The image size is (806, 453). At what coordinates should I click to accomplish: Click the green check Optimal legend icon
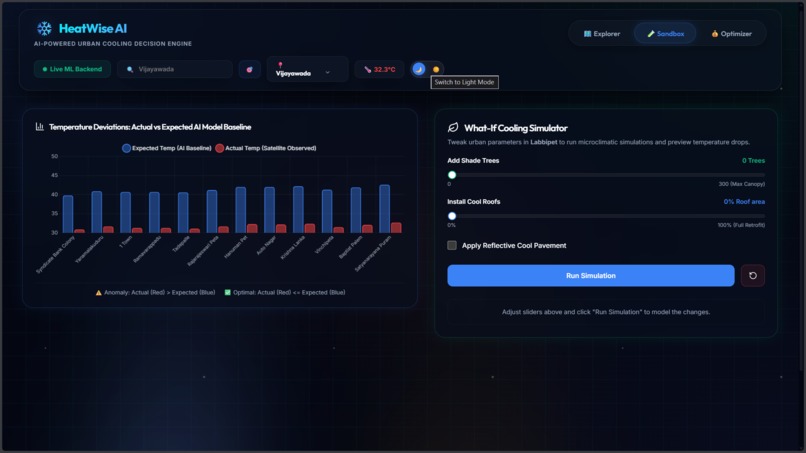[228, 292]
